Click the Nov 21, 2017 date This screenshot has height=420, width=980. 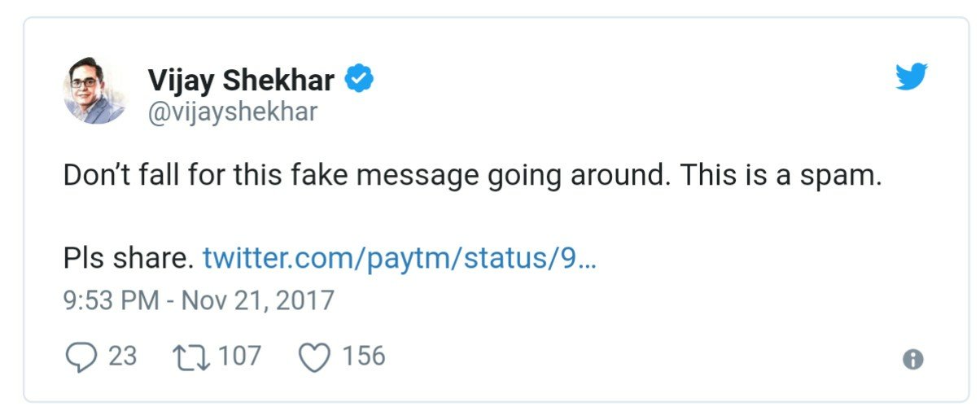point(257,300)
